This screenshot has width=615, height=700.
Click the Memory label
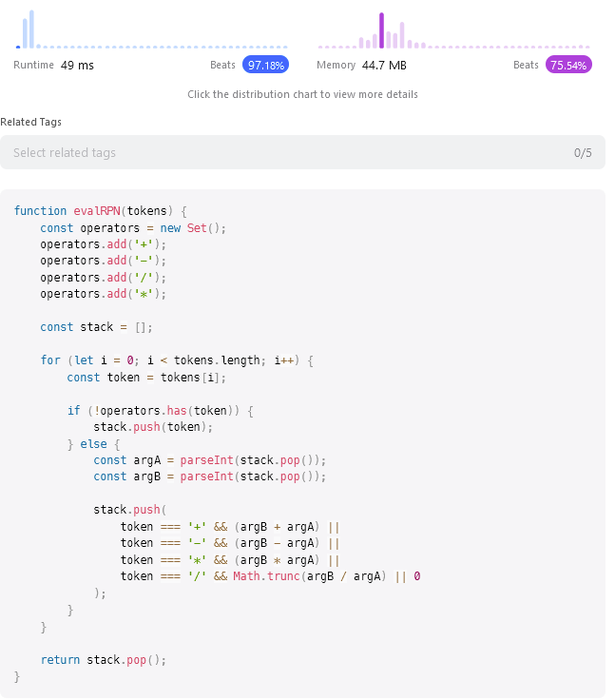tap(336, 66)
